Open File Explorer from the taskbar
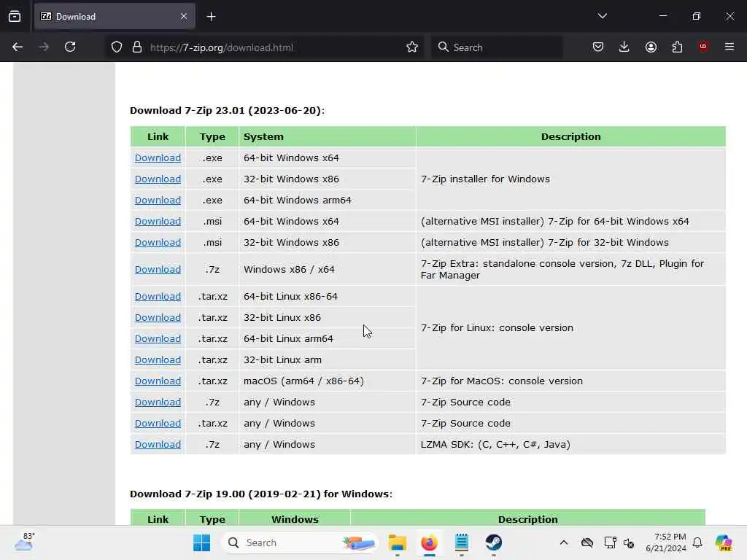Screen dimensions: 747x560 pos(398,542)
